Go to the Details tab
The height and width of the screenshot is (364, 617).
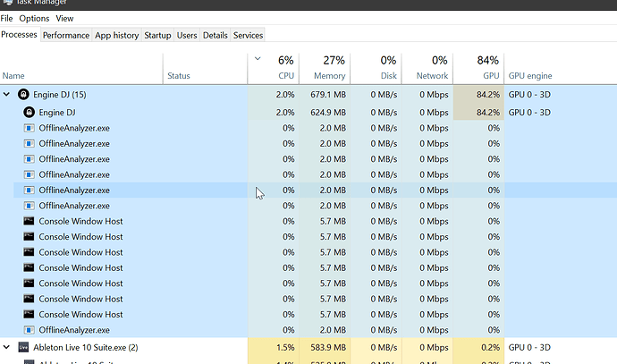[x=216, y=35]
